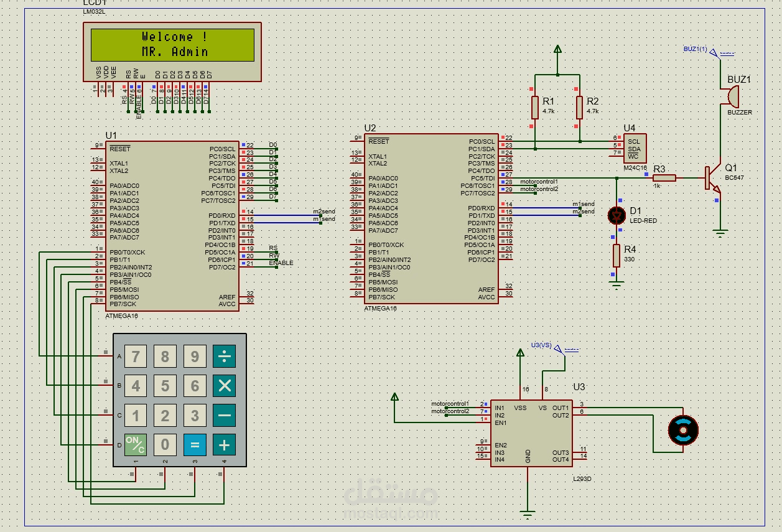Select keypad key 5

[165, 386]
